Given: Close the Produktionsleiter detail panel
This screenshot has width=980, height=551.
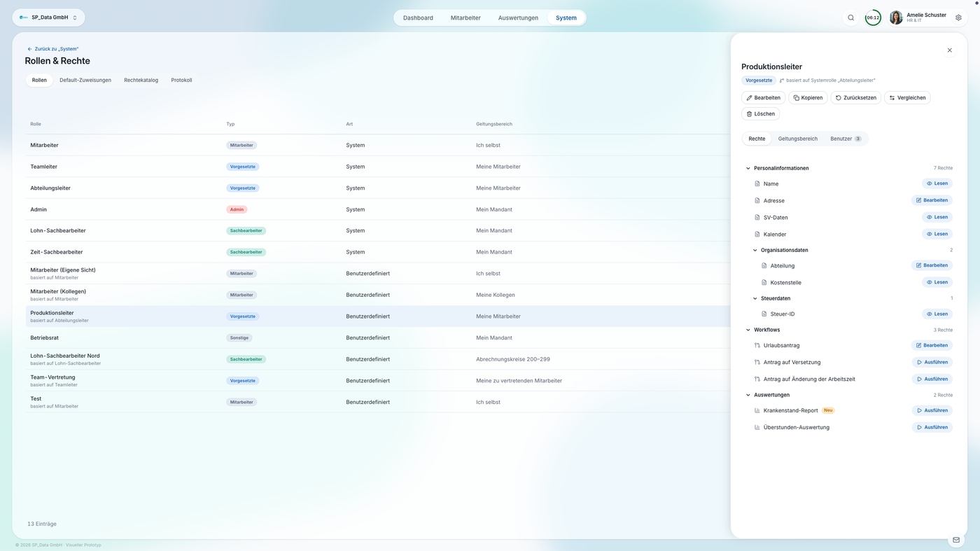Looking at the screenshot, I should point(950,50).
